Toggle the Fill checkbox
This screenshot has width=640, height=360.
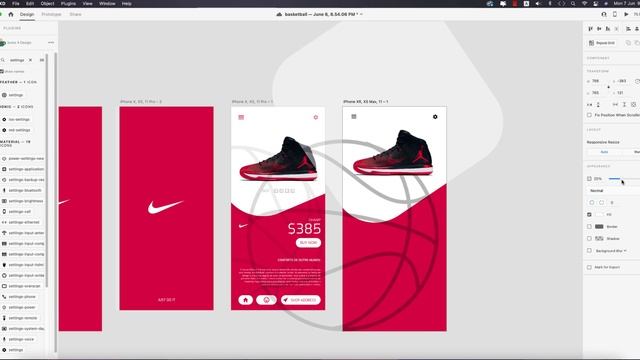(x=589, y=214)
